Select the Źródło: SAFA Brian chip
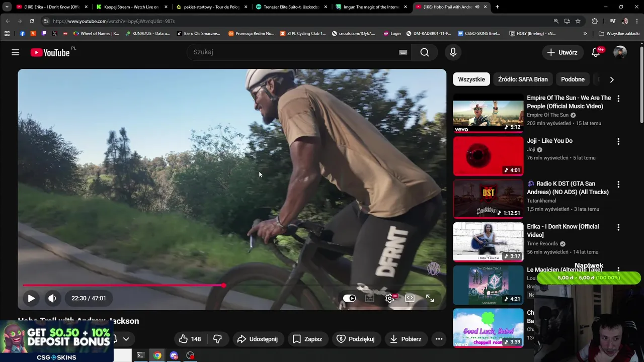Screen dimensions: 644x362 [x=523, y=79]
